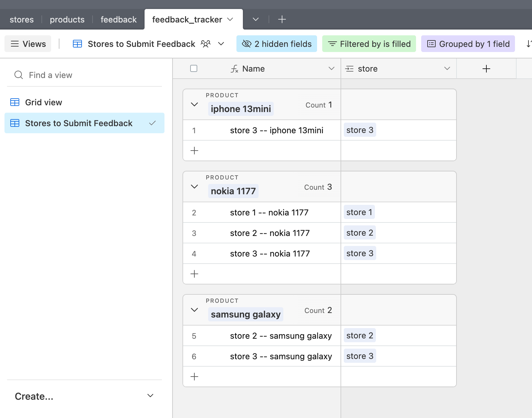Focus the Find a view search box

(x=84, y=75)
